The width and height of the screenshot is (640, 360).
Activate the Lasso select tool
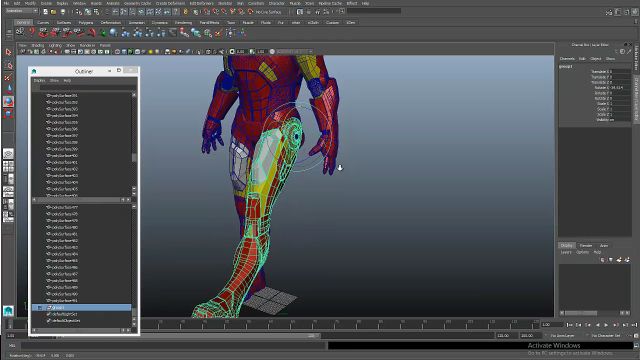pyautogui.click(x=8, y=65)
